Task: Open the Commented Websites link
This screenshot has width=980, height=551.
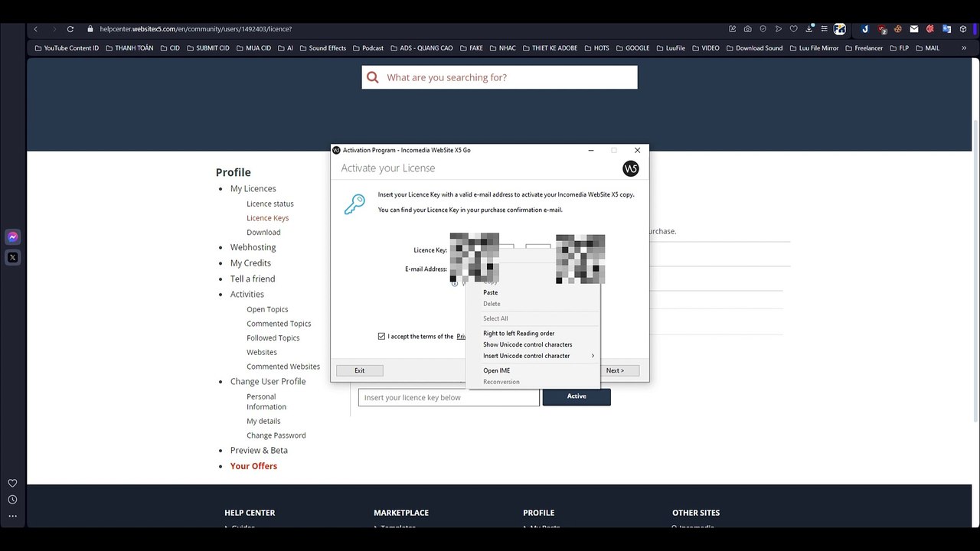Action: click(283, 367)
